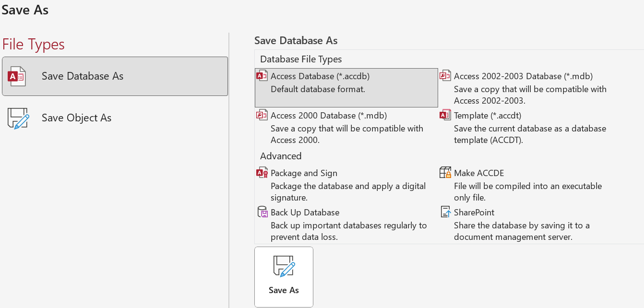Screen dimensions: 644x308
Task: Click the Make ACCDE lock icon
Action: pyautogui.click(x=445, y=173)
